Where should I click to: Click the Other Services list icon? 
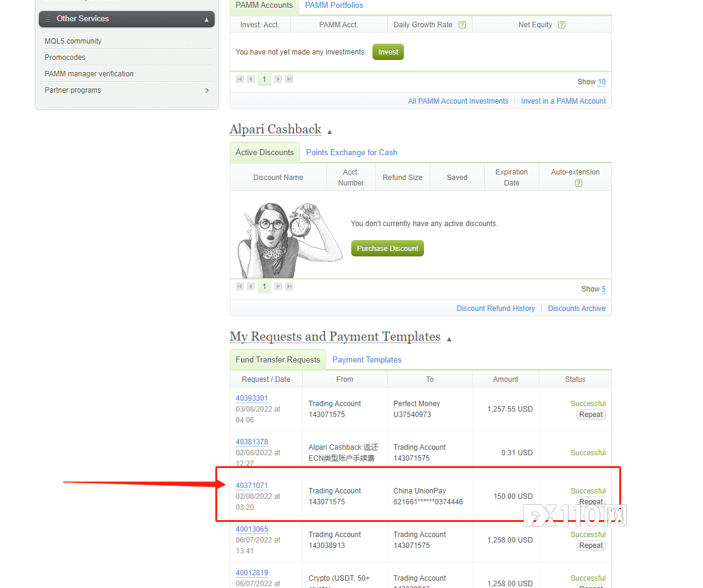point(47,19)
